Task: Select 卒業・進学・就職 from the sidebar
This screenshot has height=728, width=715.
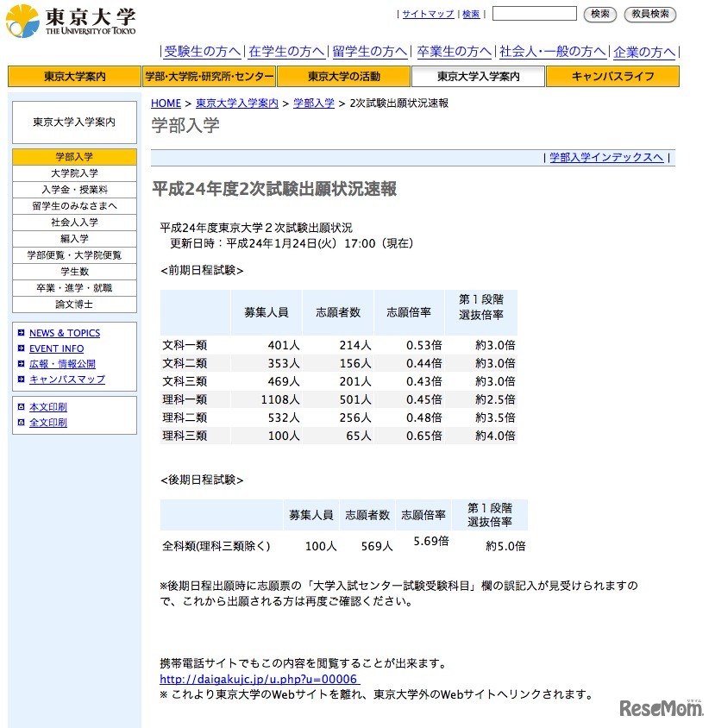Action: point(74,288)
